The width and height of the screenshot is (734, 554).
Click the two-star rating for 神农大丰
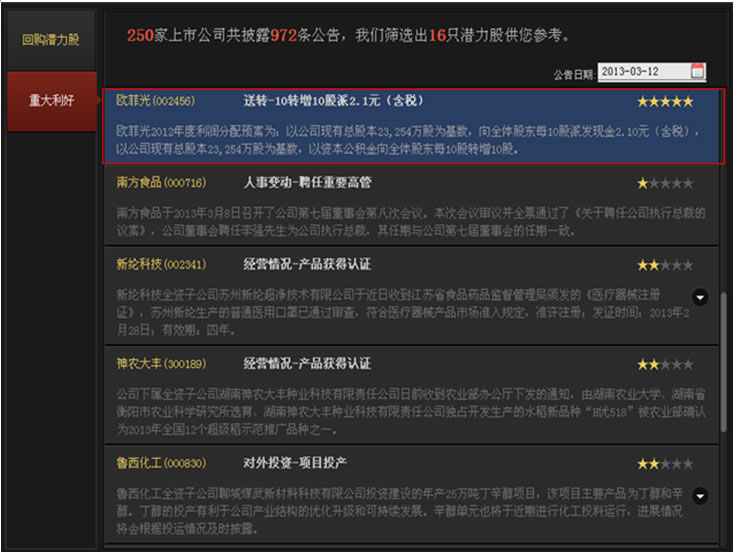click(x=665, y=365)
